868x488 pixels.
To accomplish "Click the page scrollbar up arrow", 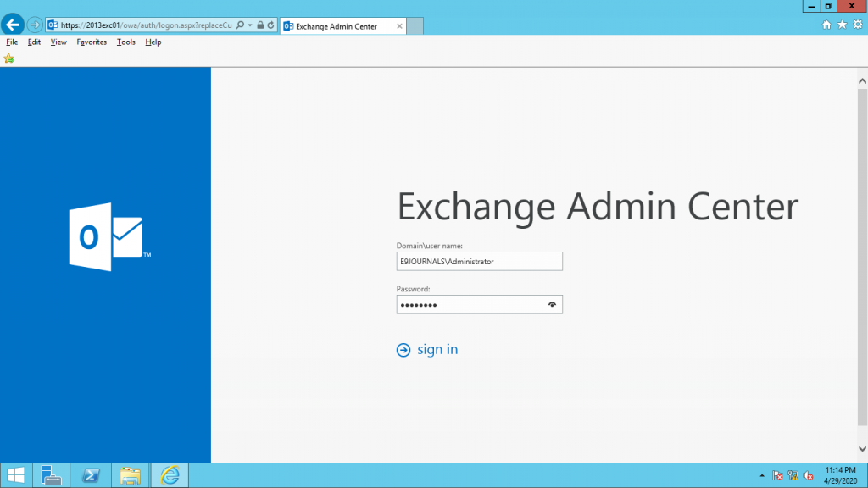I will [862, 80].
